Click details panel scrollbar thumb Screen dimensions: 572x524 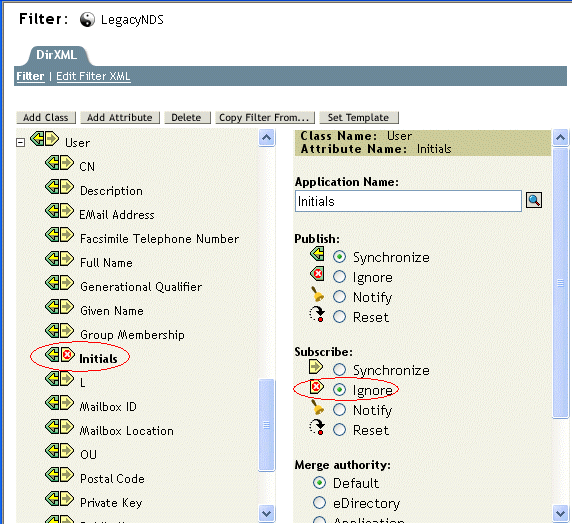point(561,283)
